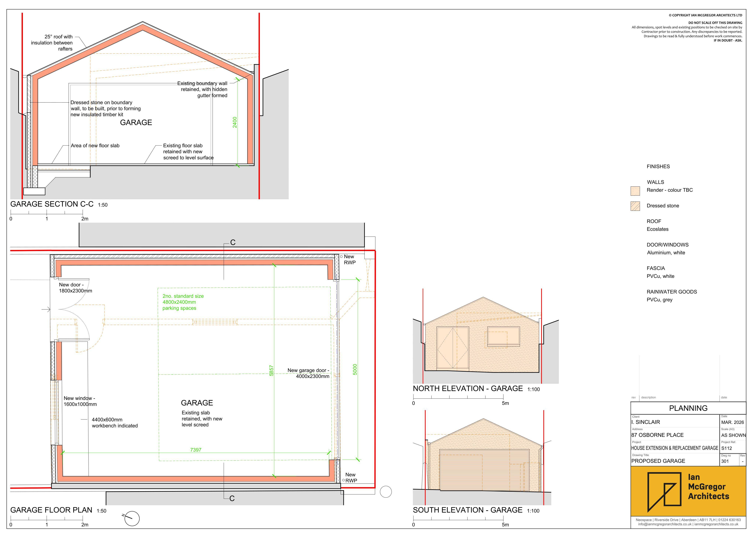The height and width of the screenshot is (535, 756).
Task: Click 'Area of new floor slab' label
Action: pos(95,146)
